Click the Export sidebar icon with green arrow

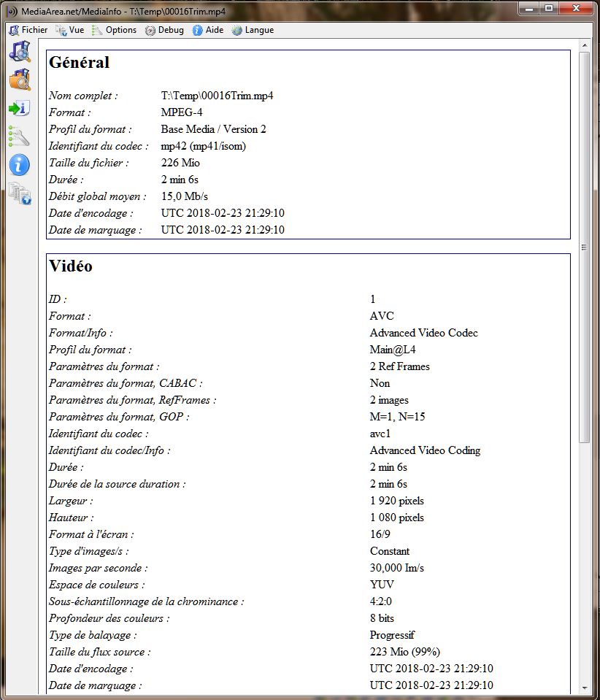[x=19, y=108]
